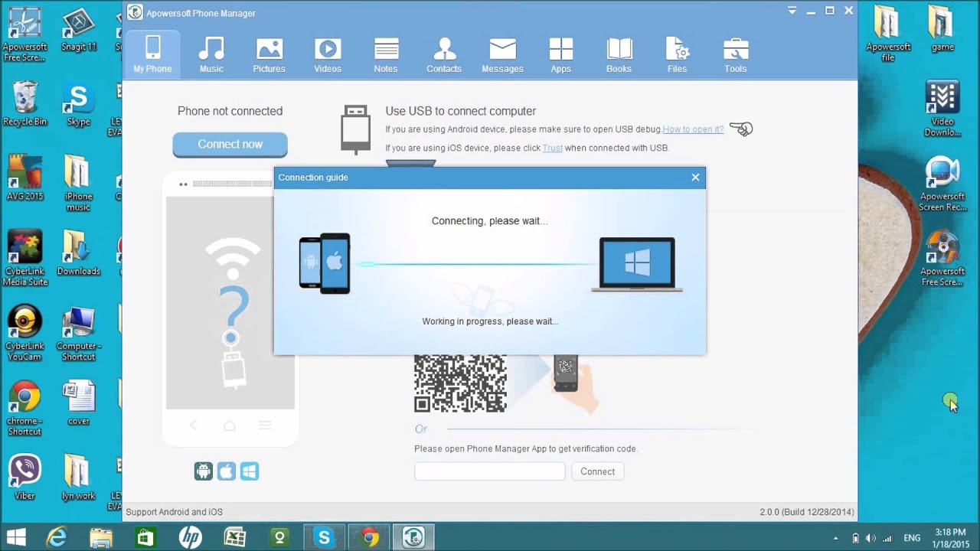Image resolution: width=980 pixels, height=551 pixels.
Task: Click 'Connecting, please wait...' text
Action: point(490,220)
